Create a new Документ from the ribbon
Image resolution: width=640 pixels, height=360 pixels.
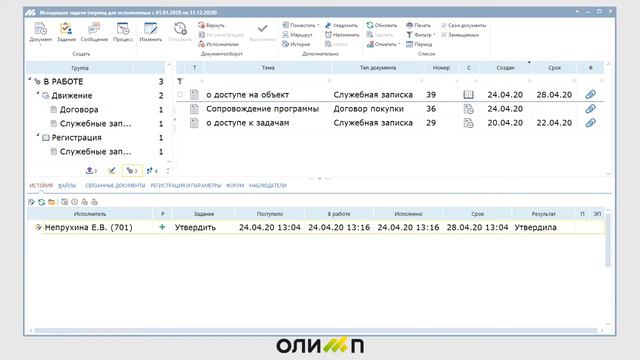coord(40,32)
